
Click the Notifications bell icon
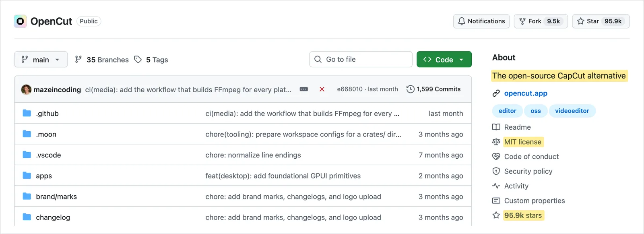pyautogui.click(x=461, y=21)
